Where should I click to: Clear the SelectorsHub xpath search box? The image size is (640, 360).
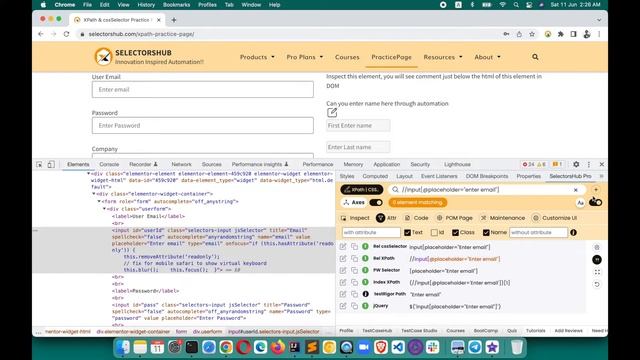pos(576,190)
